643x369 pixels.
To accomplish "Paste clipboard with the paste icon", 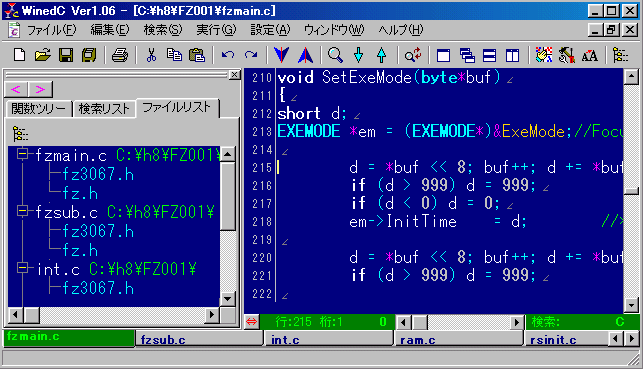I will (x=197, y=55).
